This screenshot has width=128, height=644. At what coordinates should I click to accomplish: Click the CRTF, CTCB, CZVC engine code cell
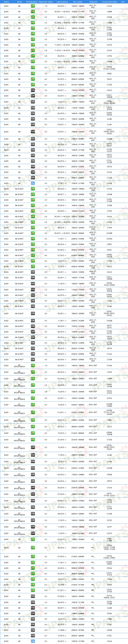[110, 495]
